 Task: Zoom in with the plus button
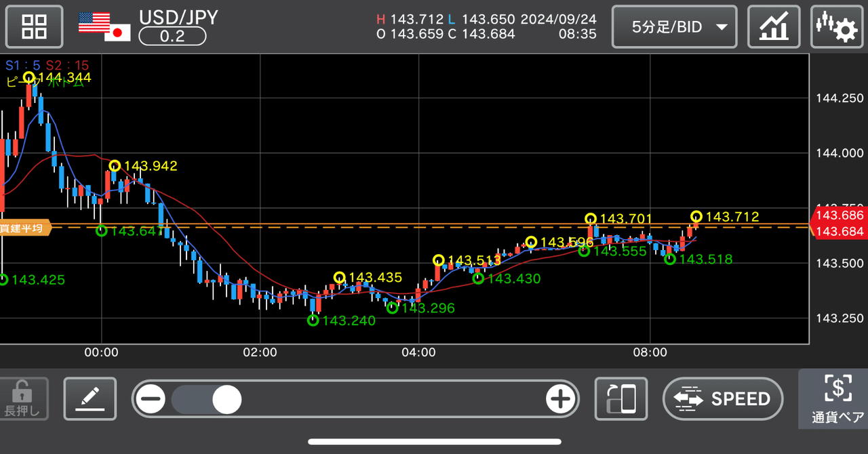(561, 399)
